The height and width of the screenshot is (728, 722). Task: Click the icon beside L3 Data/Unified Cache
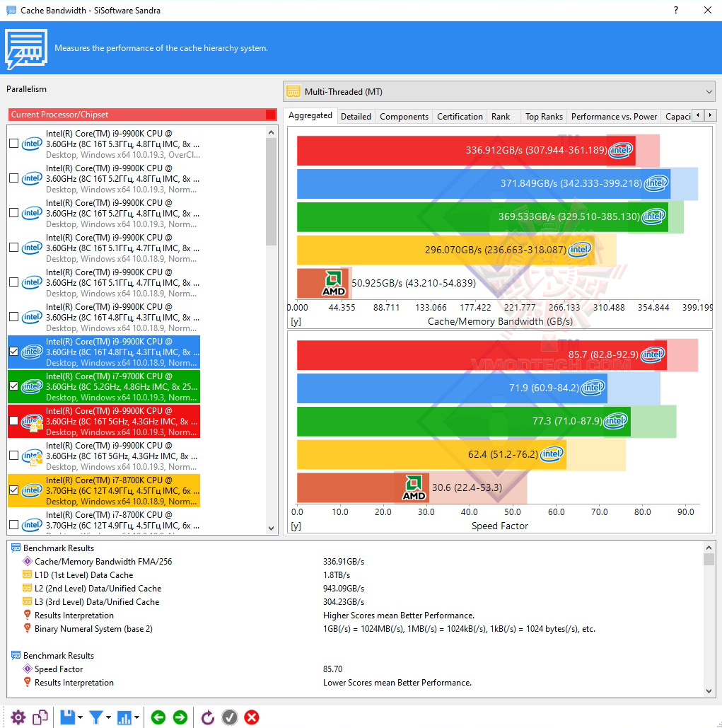coord(28,601)
